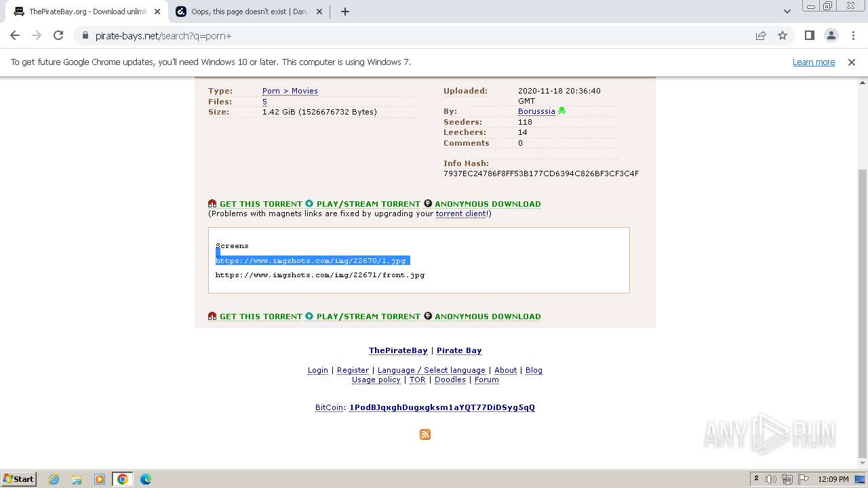Click the BitCoin label link
The height and width of the screenshot is (488, 868).
[330, 407]
